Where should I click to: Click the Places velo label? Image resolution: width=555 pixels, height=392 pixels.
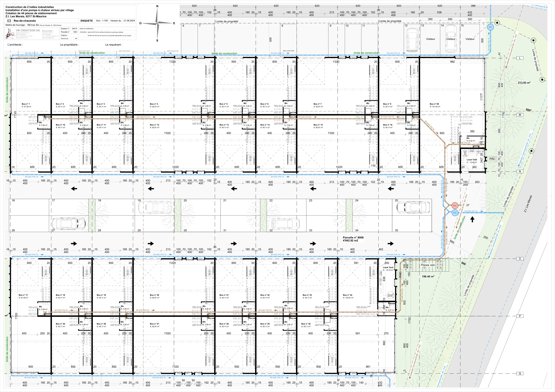click(x=428, y=265)
